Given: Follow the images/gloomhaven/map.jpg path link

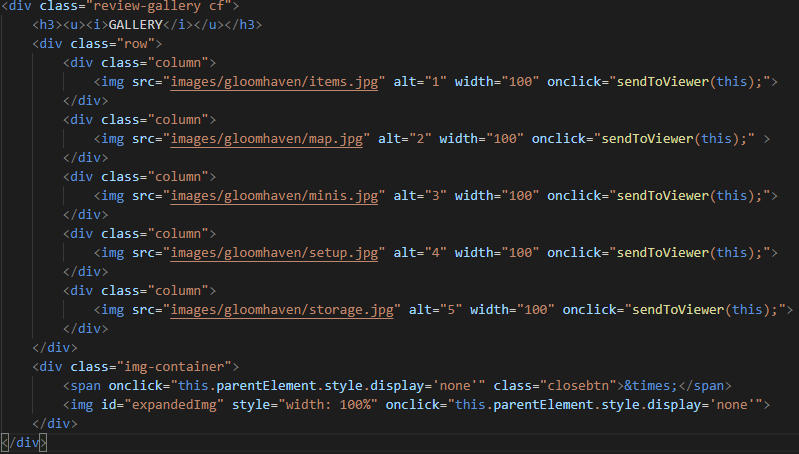Looking at the screenshot, I should coord(270,138).
